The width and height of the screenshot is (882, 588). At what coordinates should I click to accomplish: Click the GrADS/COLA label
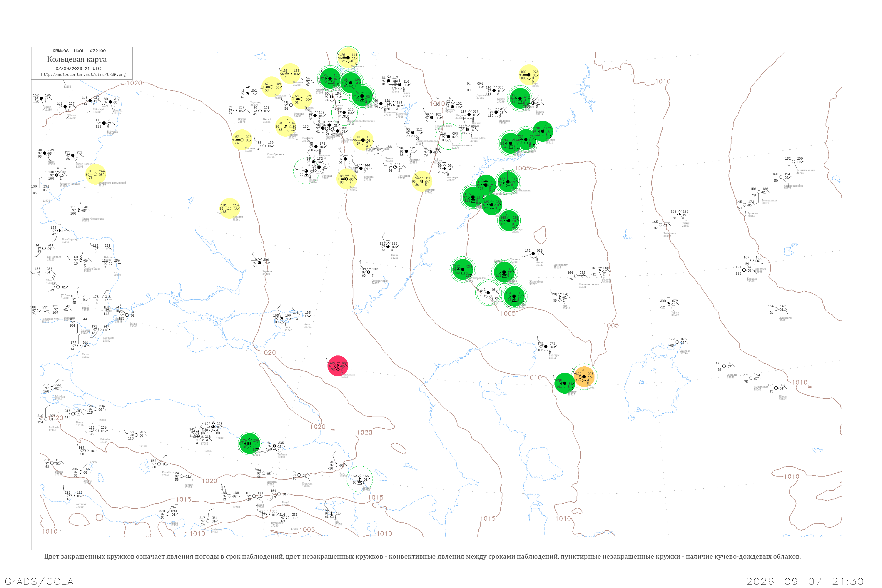point(39,581)
